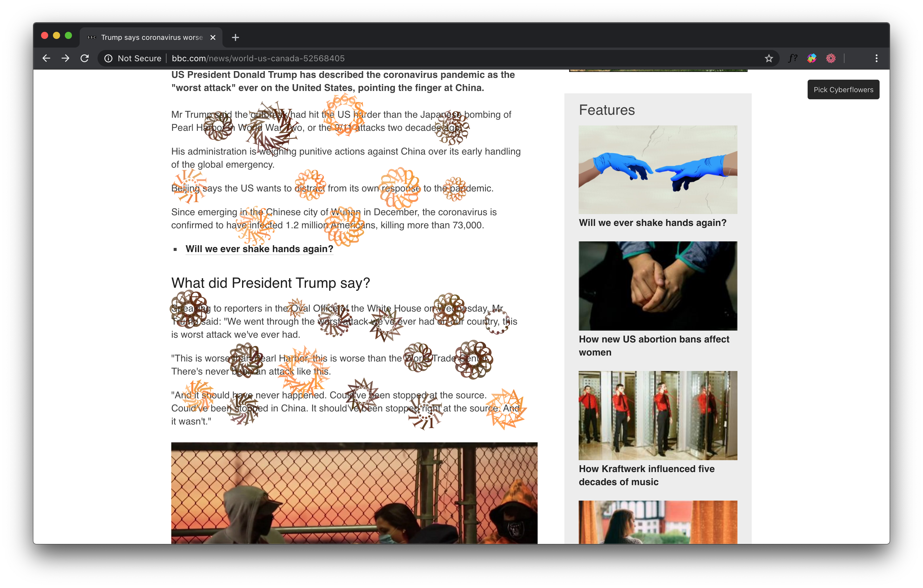The image size is (923, 588).
Task: Go back to the previous page
Action: click(46, 58)
